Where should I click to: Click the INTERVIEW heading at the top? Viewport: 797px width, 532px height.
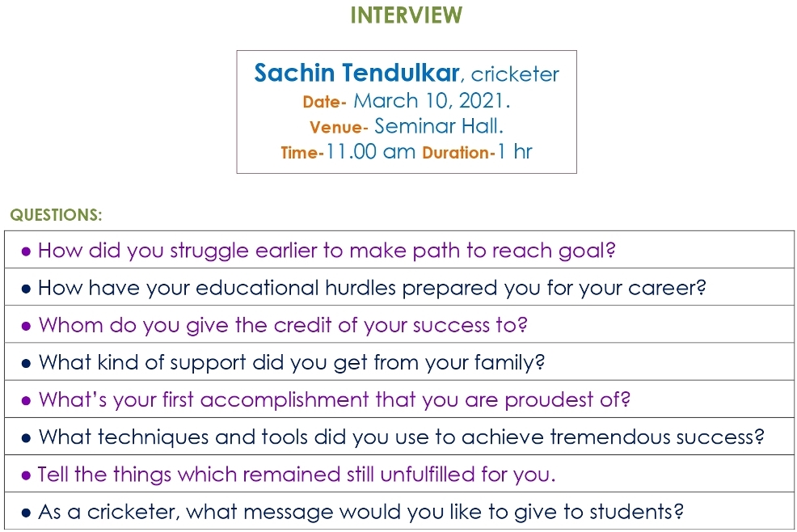407,15
